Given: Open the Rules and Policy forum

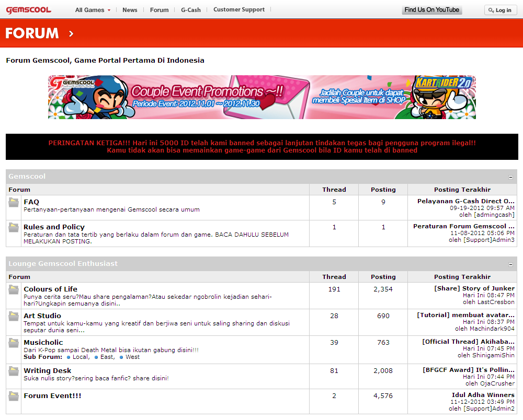Looking at the screenshot, I should 54,227.
